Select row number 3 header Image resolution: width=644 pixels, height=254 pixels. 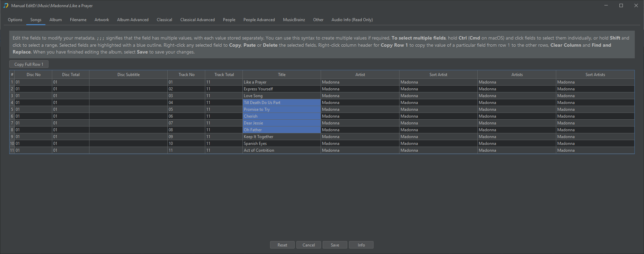12,96
